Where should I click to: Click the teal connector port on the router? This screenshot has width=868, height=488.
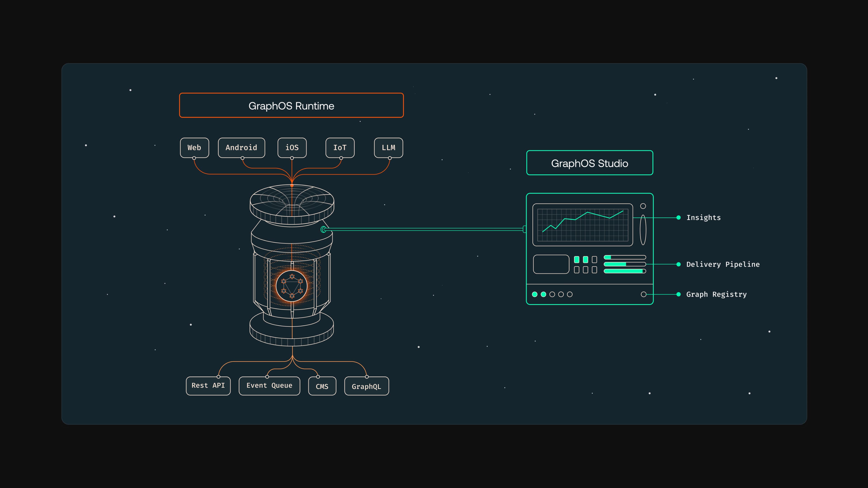pos(323,229)
